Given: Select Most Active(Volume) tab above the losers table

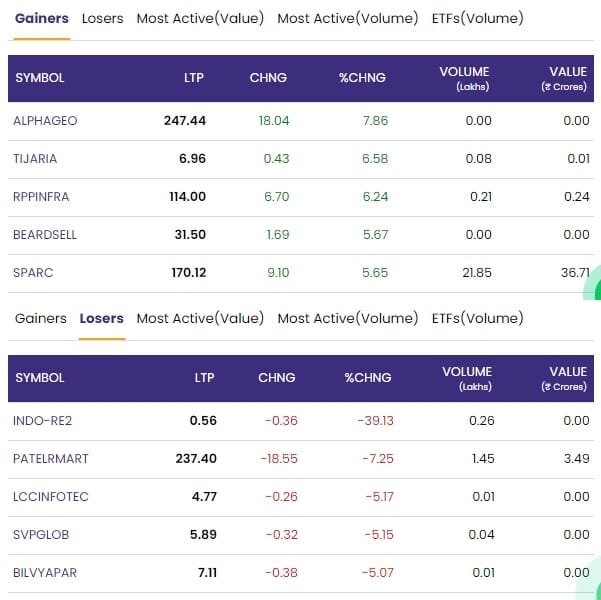Looking at the screenshot, I should pos(347,319).
